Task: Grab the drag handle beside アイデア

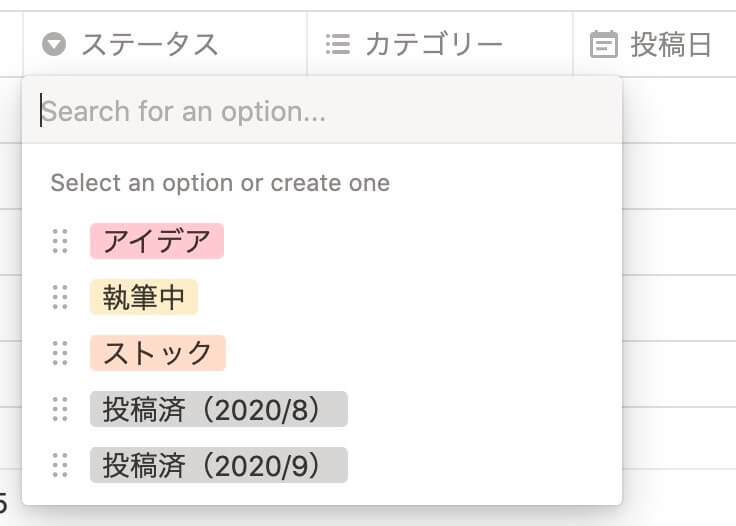Action: (60, 241)
